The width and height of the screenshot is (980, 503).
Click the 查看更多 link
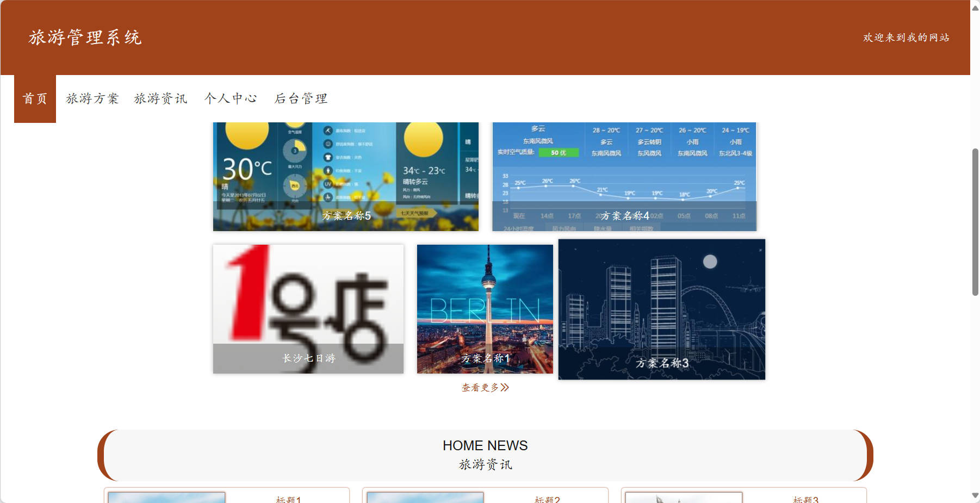(485, 387)
